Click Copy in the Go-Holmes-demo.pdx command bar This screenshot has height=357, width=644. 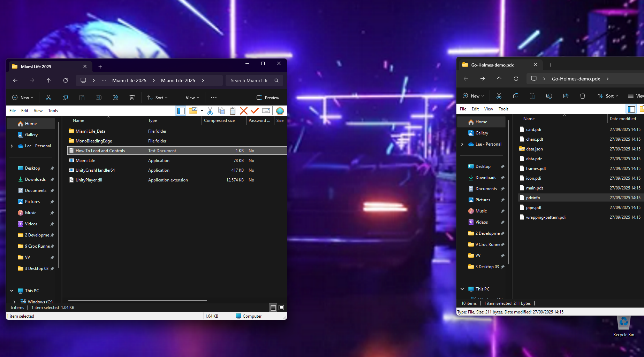click(x=516, y=96)
